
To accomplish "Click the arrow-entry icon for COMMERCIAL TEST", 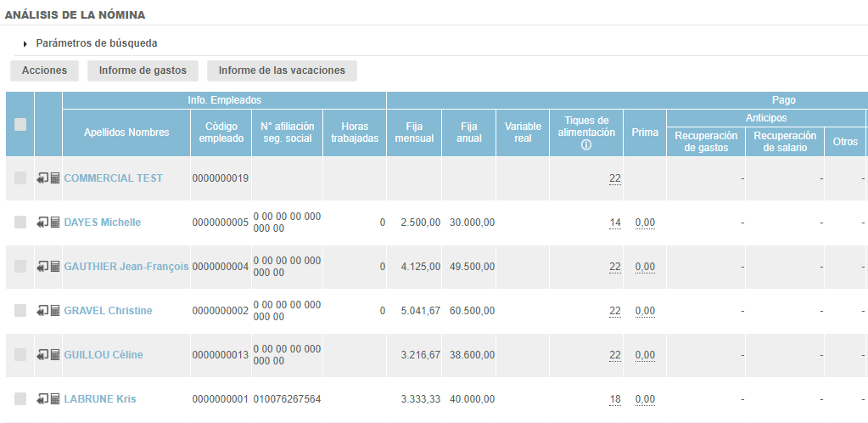I will (42, 178).
